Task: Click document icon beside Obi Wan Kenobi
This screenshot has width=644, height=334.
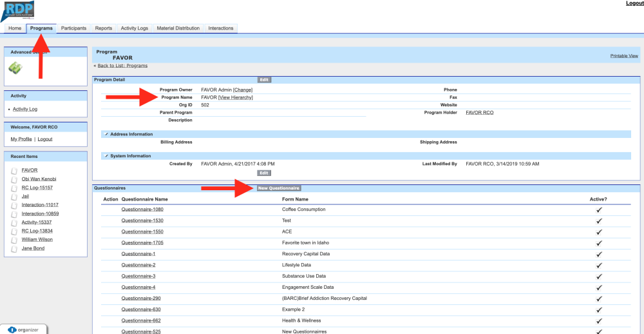Action: [14, 179]
